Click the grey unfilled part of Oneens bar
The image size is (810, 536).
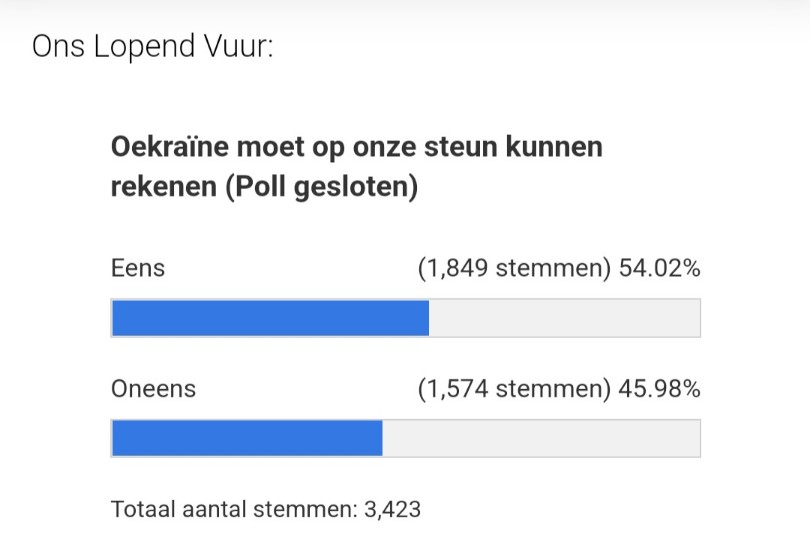click(x=541, y=438)
